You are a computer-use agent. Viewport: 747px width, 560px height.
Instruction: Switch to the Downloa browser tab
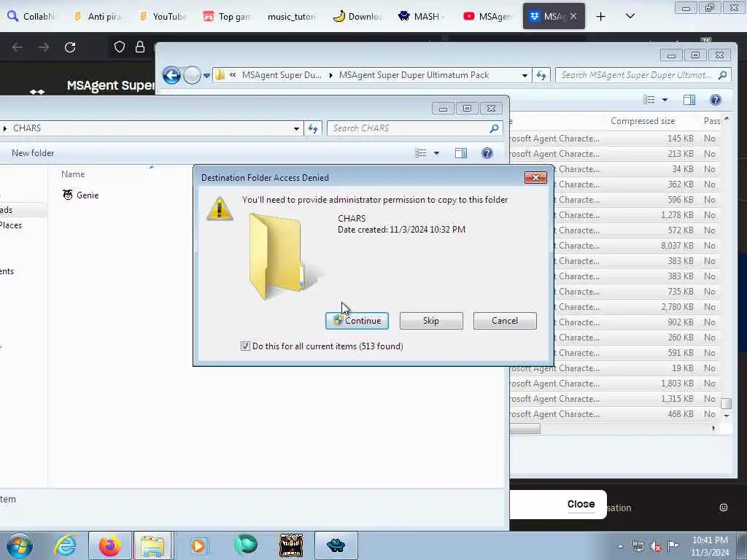click(x=357, y=16)
